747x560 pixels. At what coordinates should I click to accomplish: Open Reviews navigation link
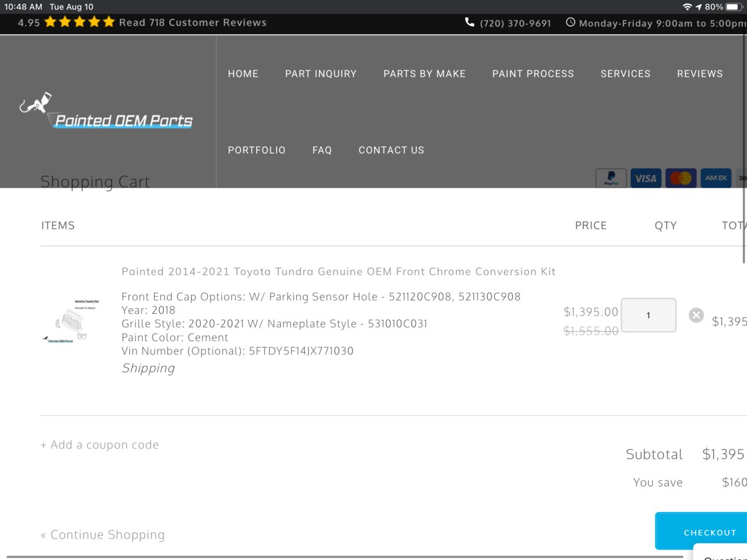click(x=700, y=74)
